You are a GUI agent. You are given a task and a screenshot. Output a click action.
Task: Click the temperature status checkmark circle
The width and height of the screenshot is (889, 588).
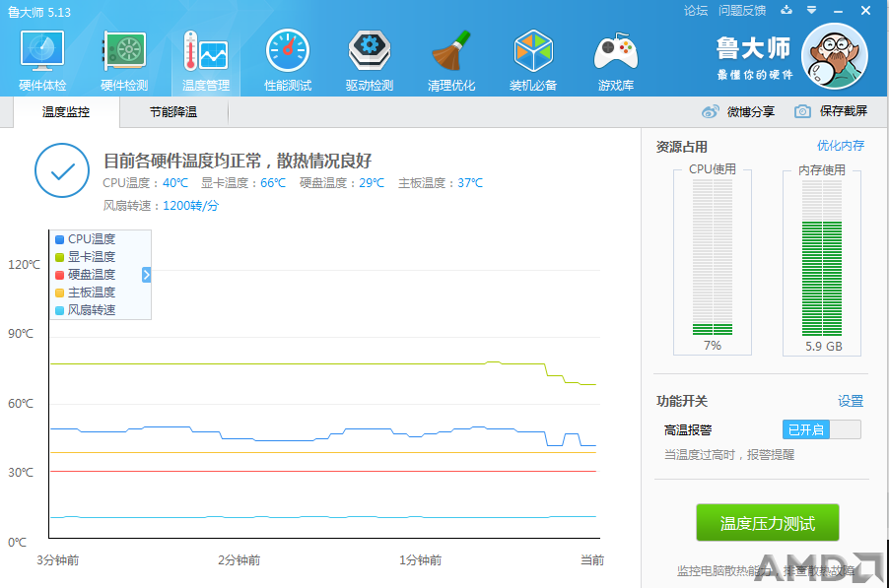(62, 170)
